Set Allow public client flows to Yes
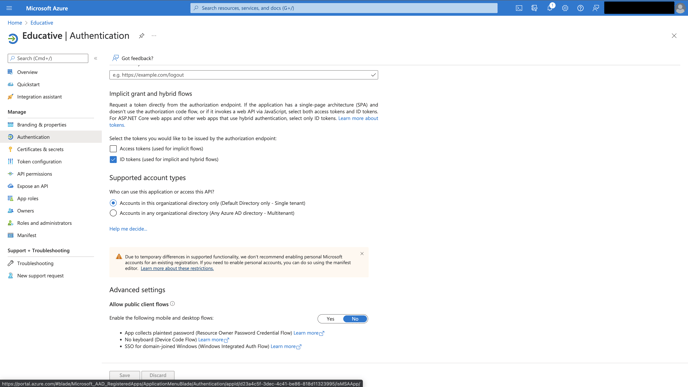This screenshot has height=387, width=688. 330,319
